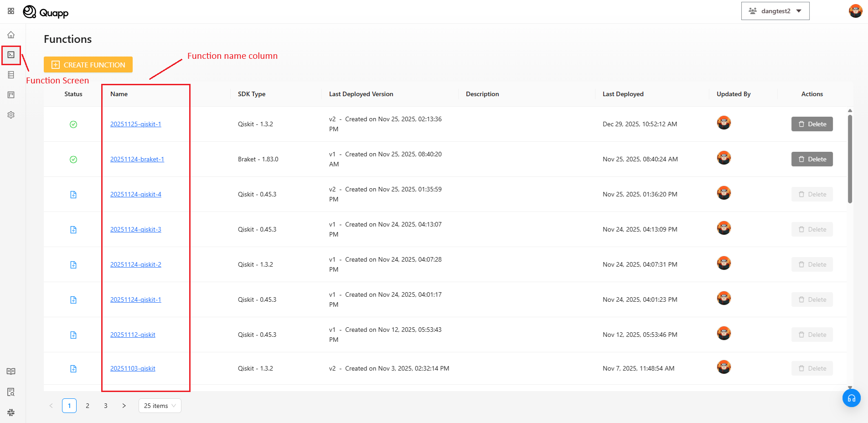Open the 25 items page size dropdown

[x=160, y=406]
